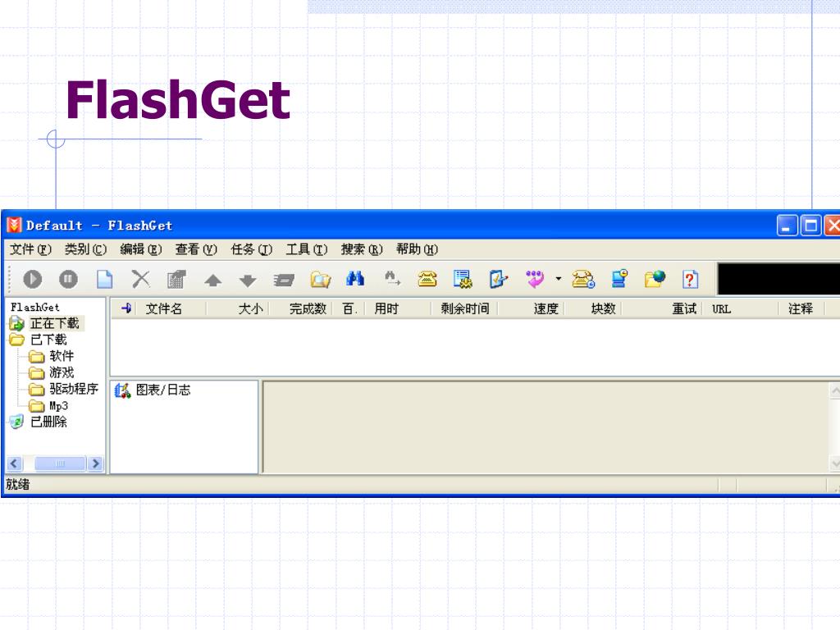Click the purple speed-mode arrow icon
Image resolution: width=840 pixels, height=630 pixels.
point(535,279)
